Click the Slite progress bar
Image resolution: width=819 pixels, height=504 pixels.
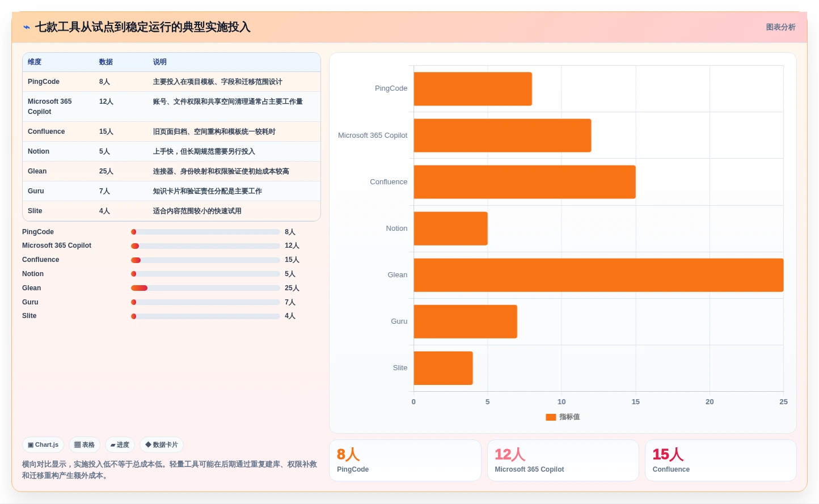[x=205, y=316]
